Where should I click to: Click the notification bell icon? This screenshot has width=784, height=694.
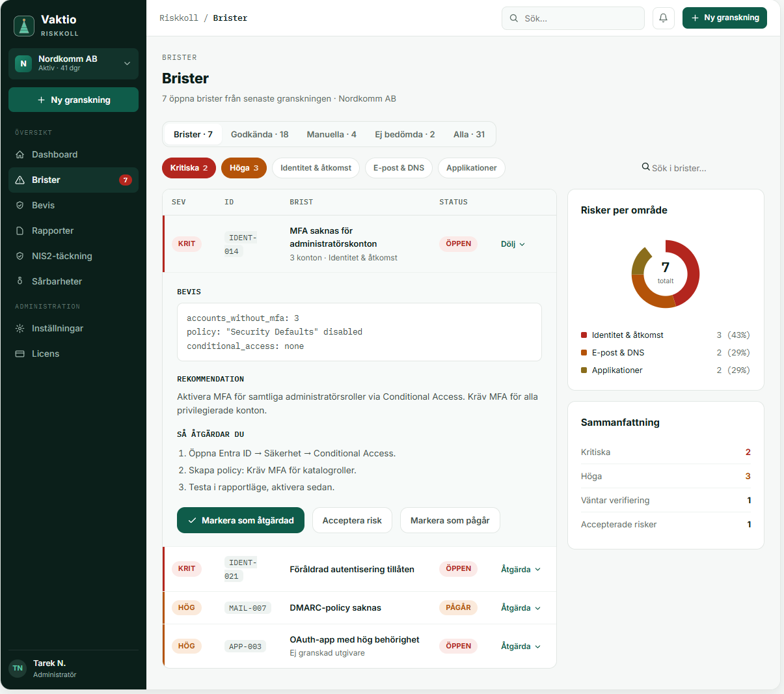click(x=663, y=18)
